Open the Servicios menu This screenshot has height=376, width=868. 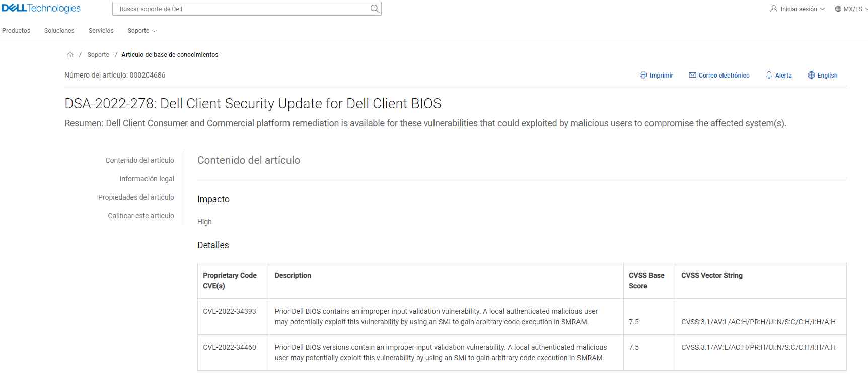point(101,31)
